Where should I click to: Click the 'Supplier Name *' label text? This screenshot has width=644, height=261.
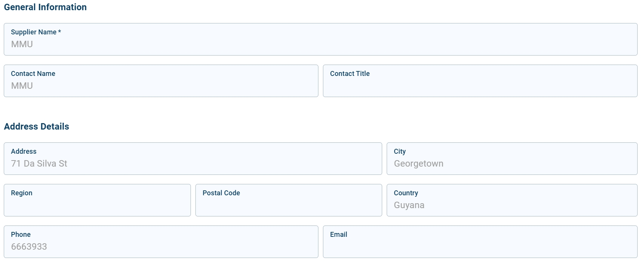[x=36, y=32]
